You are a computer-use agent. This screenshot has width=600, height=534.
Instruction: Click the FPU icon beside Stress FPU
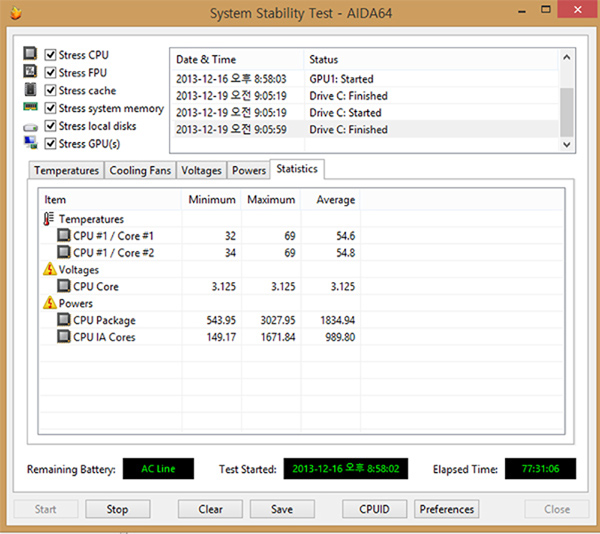(30, 71)
